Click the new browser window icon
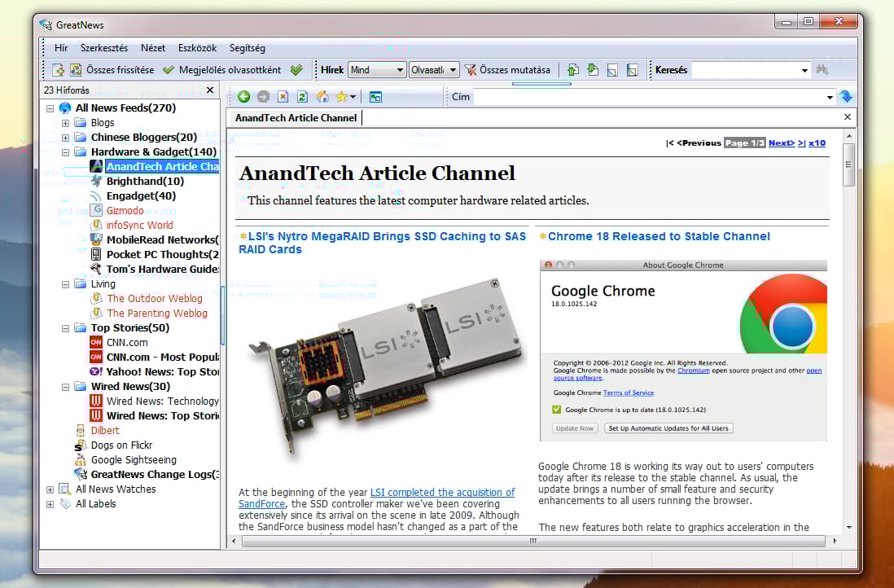The height and width of the screenshot is (588, 894). pos(375,97)
